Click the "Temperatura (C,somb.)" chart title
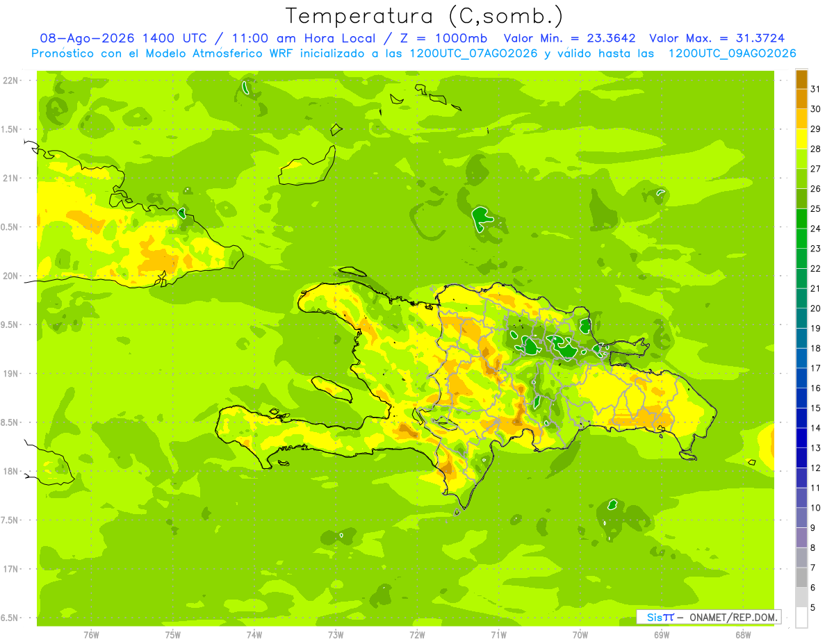This screenshot has height=644, width=834. 424,16
